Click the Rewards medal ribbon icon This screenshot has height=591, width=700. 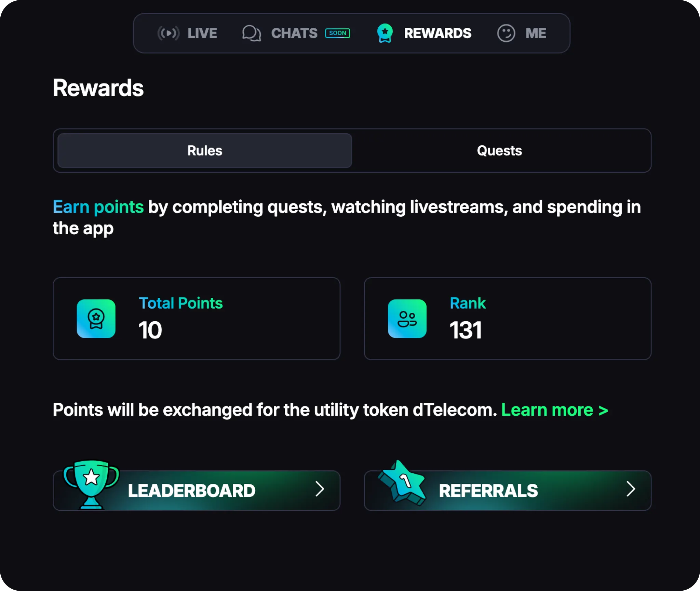click(x=385, y=33)
